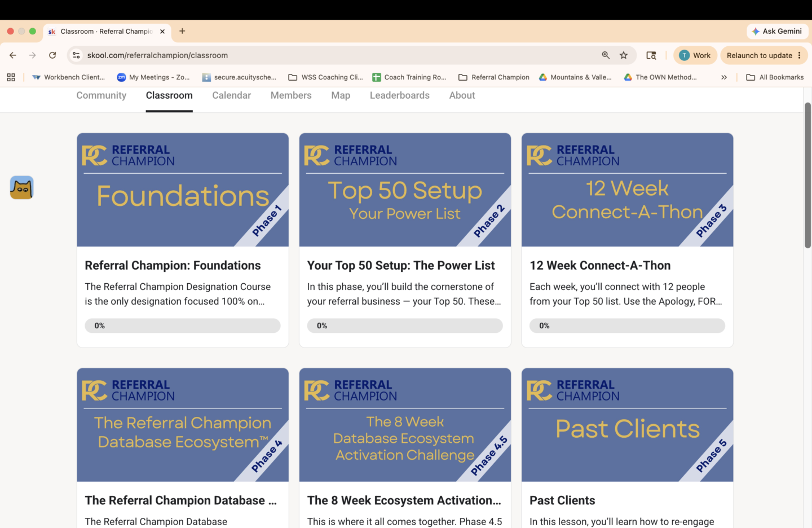The width and height of the screenshot is (812, 528).
Task: Close the Classroom · Referral Champion tab
Action: (x=162, y=32)
